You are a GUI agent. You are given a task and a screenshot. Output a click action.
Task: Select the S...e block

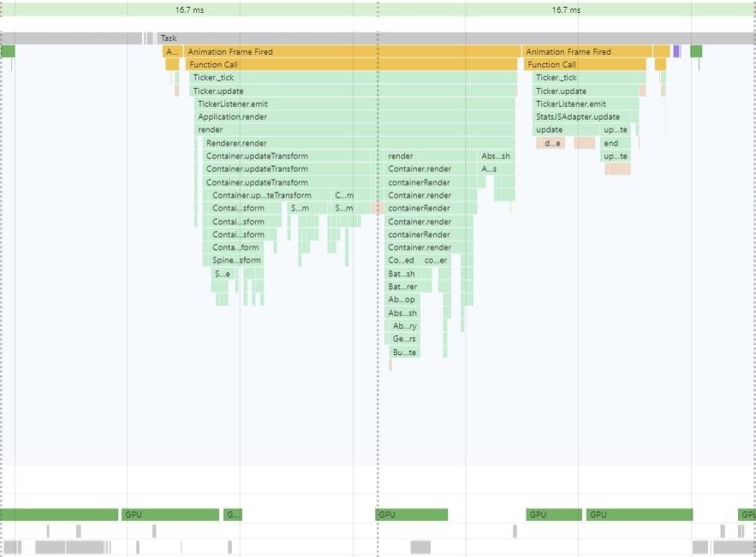pos(223,274)
